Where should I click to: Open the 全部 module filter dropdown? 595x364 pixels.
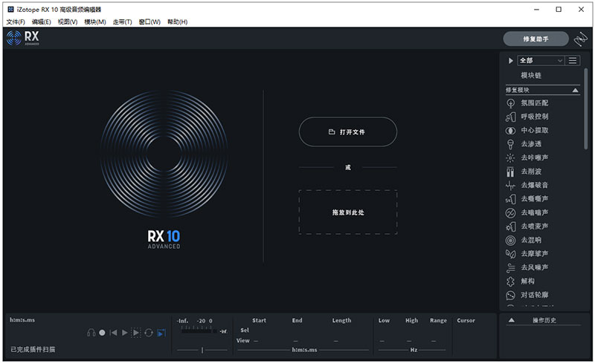tap(541, 61)
